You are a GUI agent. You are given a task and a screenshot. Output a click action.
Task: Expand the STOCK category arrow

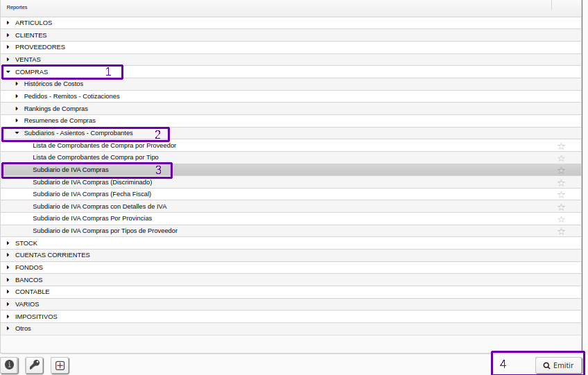pyautogui.click(x=8, y=243)
